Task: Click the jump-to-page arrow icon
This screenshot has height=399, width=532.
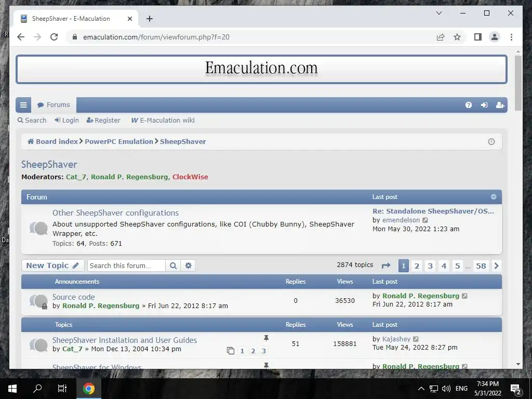Action: 386,265
